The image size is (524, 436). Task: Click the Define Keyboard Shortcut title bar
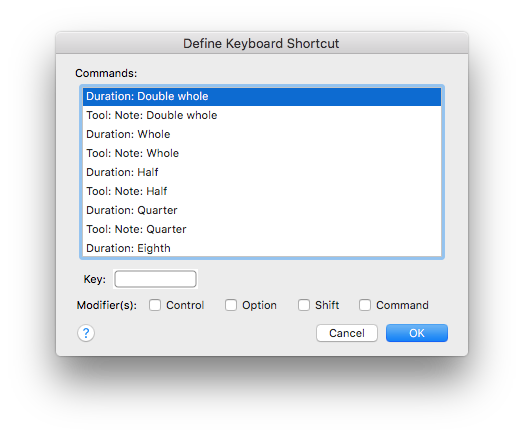262,43
